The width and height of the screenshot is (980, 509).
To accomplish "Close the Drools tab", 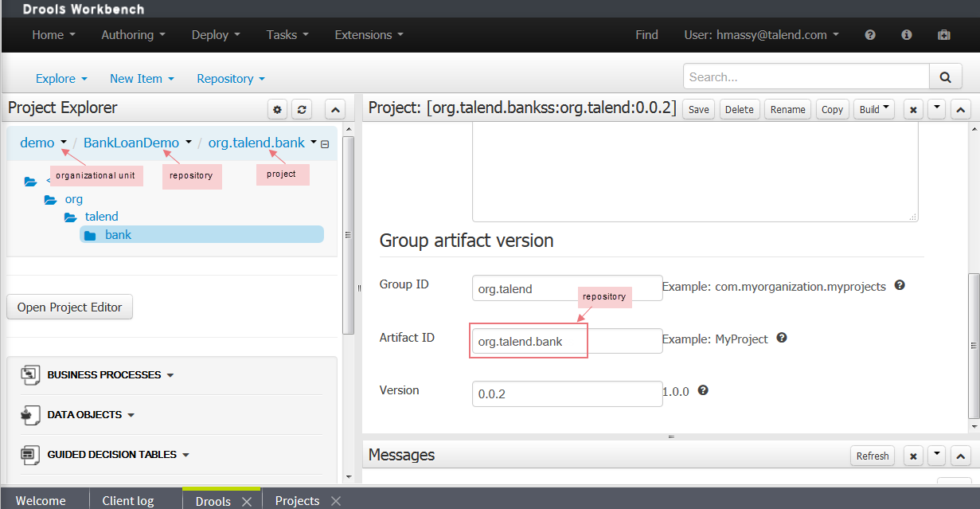I will (247, 501).
